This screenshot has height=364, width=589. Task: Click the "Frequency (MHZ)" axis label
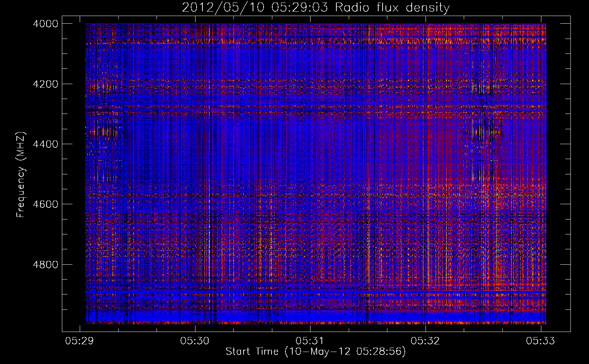21,174
